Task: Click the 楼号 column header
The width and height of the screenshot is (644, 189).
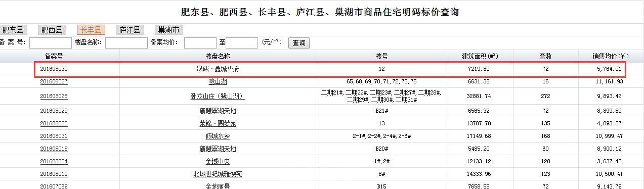Action: tap(381, 56)
